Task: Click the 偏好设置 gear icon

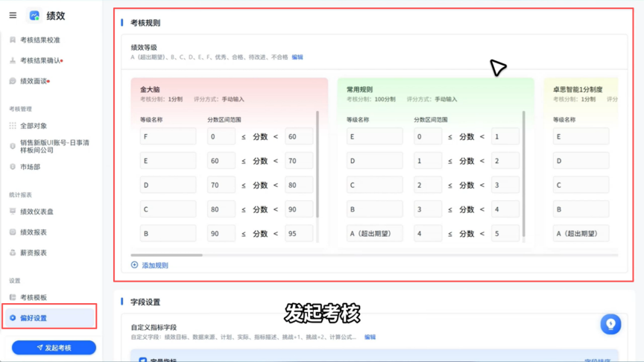Action: pyautogui.click(x=13, y=317)
